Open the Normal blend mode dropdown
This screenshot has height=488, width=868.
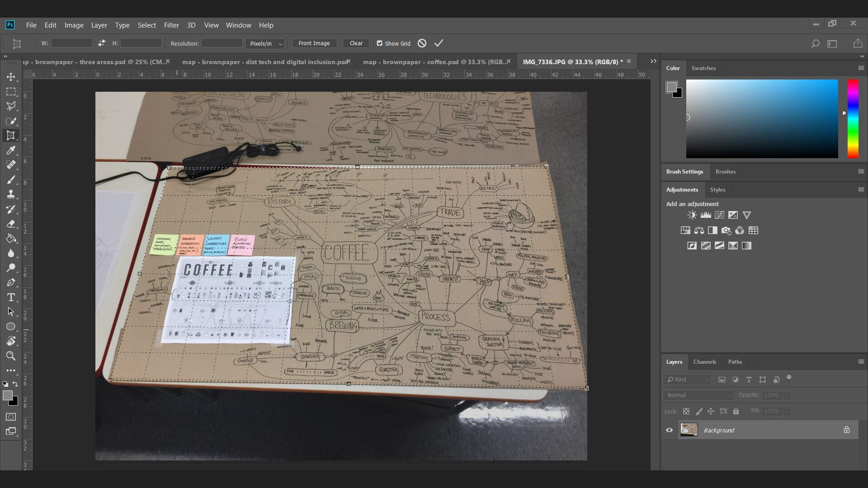pyautogui.click(x=698, y=395)
